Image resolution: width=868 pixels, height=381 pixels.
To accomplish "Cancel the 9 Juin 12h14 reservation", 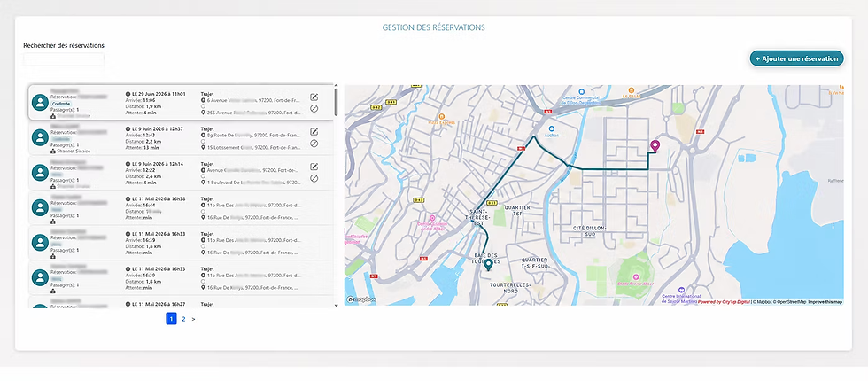I will [314, 178].
